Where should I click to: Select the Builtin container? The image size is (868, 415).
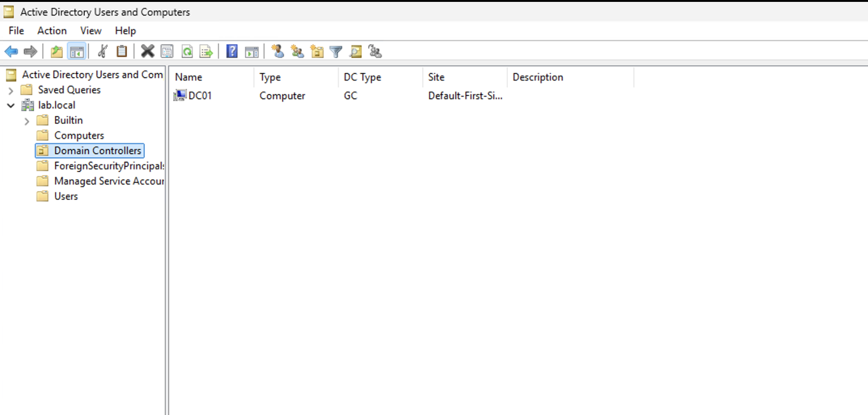tap(69, 120)
